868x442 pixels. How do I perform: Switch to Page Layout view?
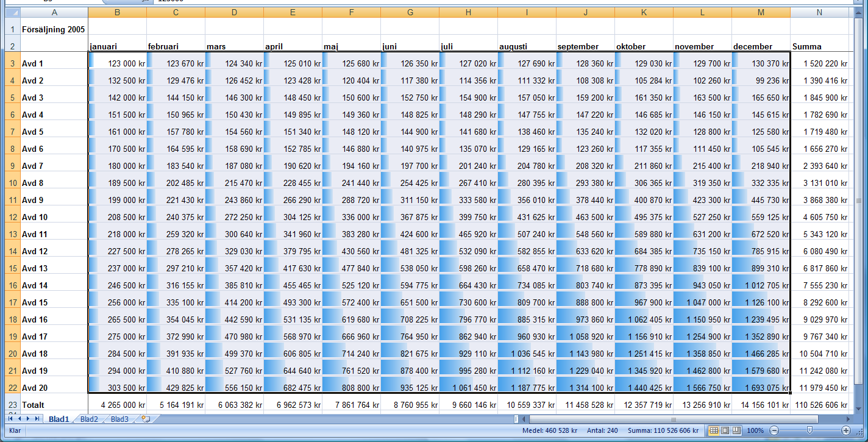pos(725,430)
